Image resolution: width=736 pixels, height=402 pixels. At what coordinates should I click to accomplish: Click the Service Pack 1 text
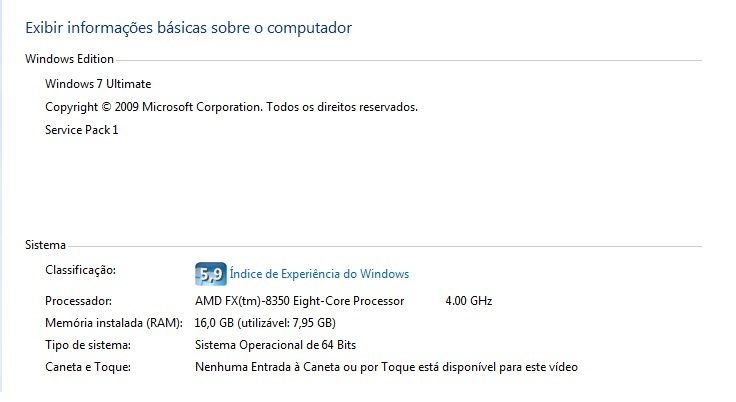(82, 130)
